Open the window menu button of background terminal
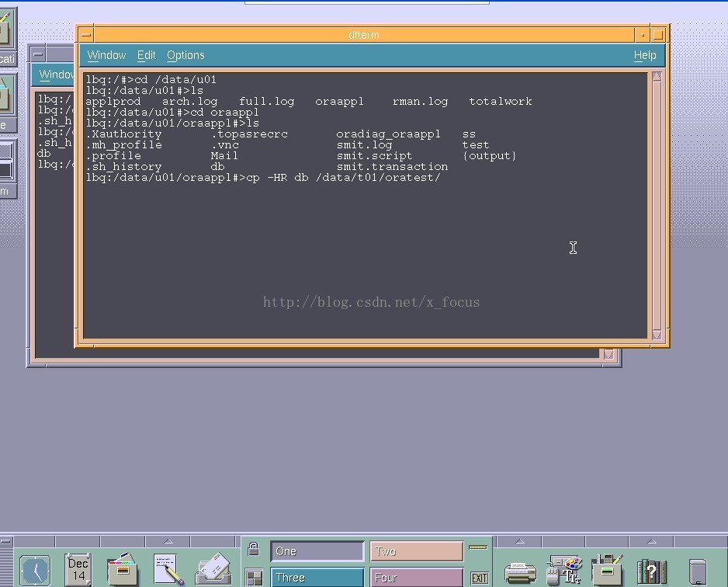Screen dimensions: 728x587 39,54
